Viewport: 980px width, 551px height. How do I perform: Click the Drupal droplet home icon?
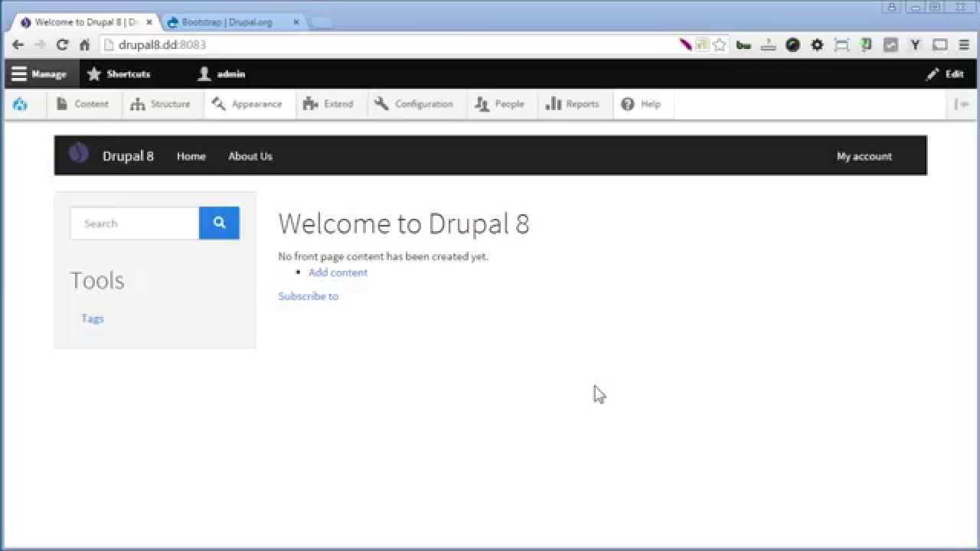(x=21, y=104)
